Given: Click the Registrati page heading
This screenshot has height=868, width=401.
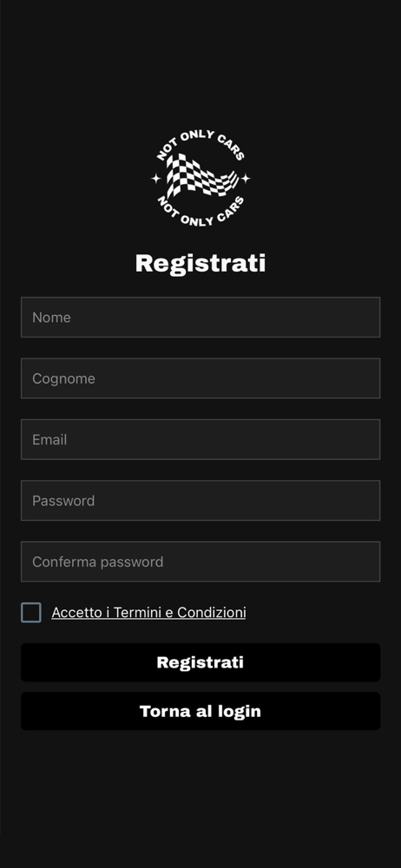Looking at the screenshot, I should pyautogui.click(x=200, y=264).
